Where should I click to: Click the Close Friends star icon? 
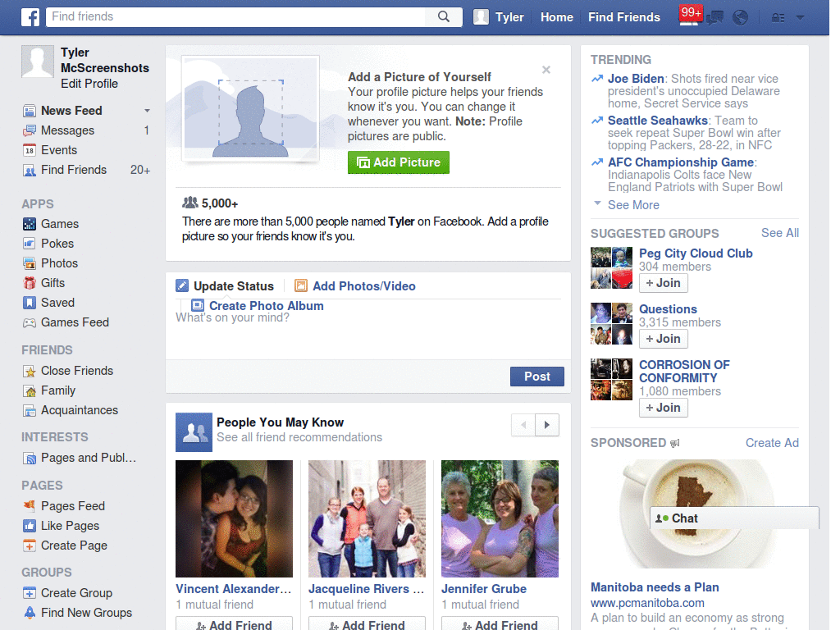pyautogui.click(x=30, y=371)
